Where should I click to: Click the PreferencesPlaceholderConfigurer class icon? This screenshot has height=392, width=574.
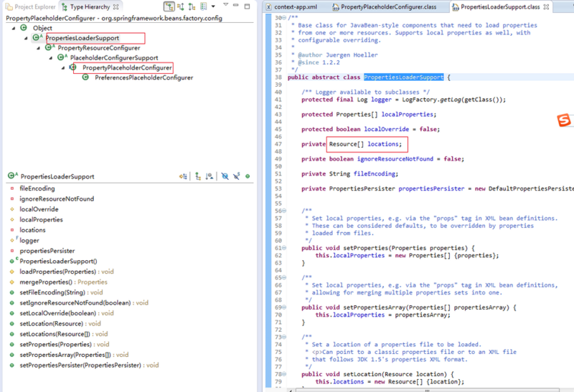85,77
